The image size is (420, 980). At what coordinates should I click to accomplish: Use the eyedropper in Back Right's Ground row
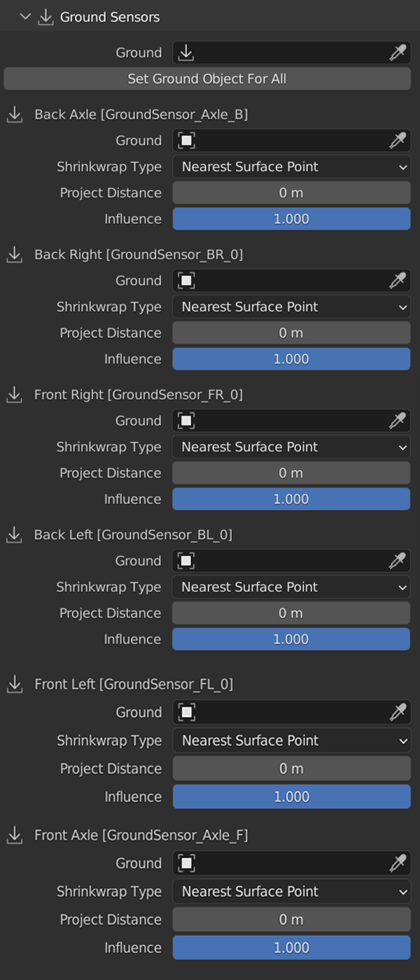click(x=398, y=280)
